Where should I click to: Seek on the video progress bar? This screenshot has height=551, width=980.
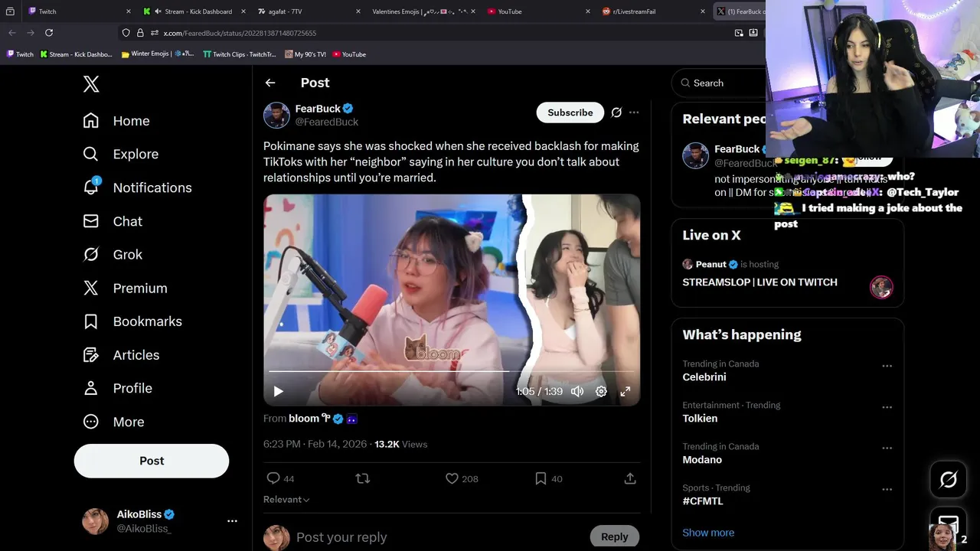(452, 372)
